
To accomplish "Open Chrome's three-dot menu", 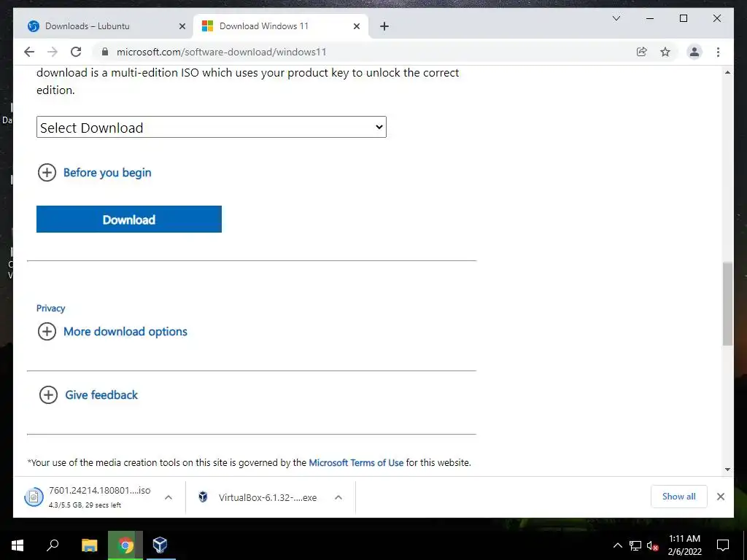I will point(718,52).
